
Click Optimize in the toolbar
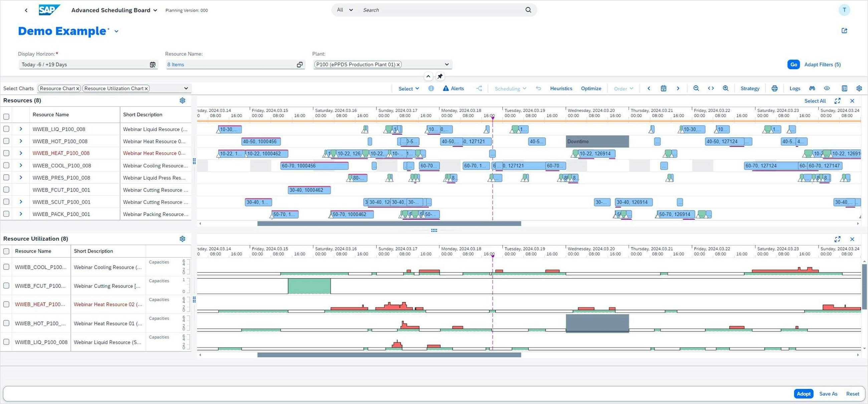(591, 88)
